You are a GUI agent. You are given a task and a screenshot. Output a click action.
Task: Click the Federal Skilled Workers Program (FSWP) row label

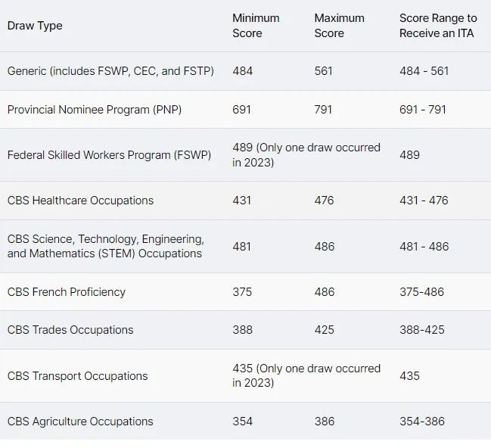click(110, 155)
